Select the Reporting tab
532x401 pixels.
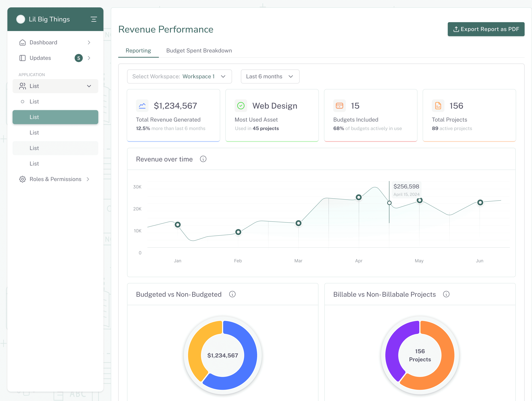138,50
